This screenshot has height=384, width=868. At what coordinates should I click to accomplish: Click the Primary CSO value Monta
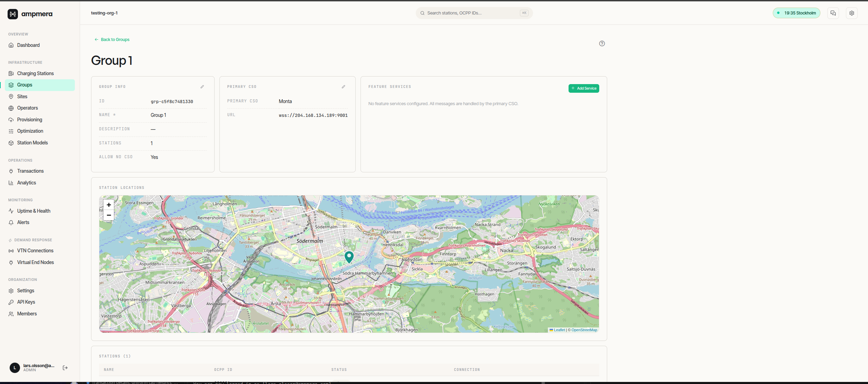285,101
